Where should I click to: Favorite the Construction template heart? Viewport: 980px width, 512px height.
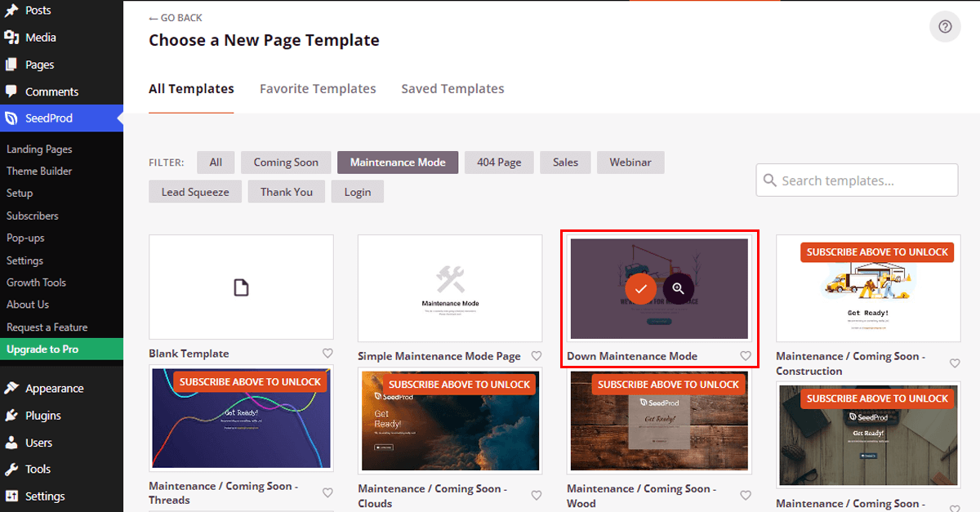click(955, 363)
